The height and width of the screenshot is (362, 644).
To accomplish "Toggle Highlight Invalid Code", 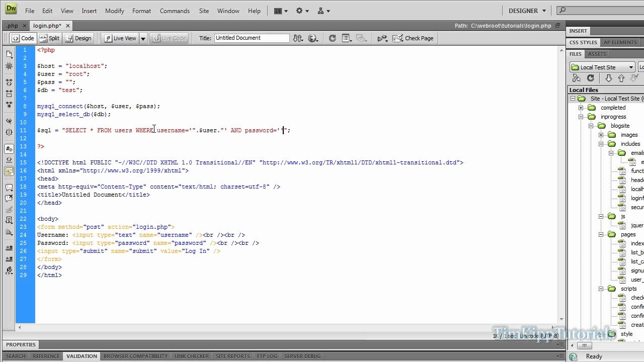I will 9,160.
